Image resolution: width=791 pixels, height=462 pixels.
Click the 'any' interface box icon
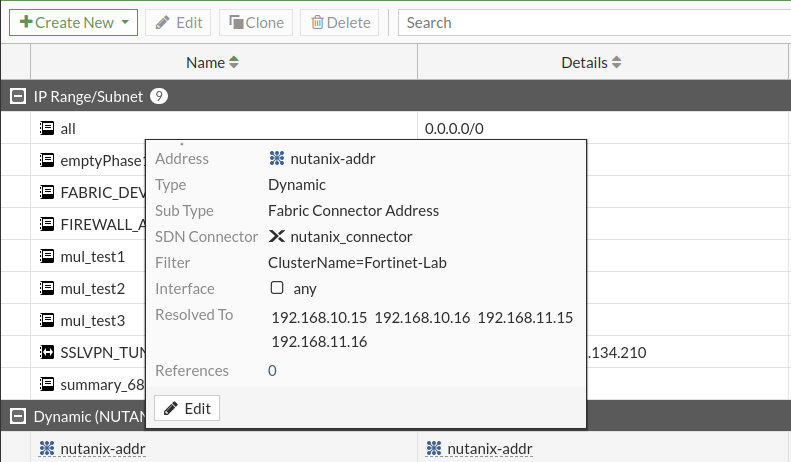(277, 288)
